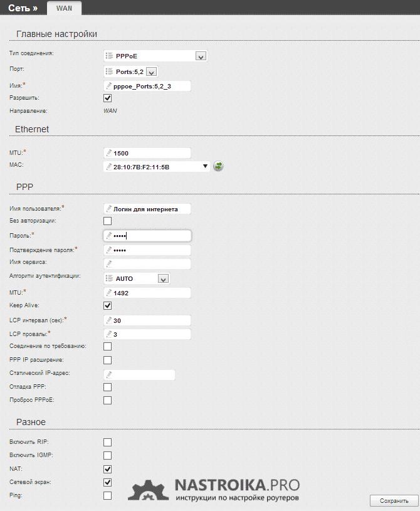Switch to the WAN tab
The image size is (420, 511).
pyautogui.click(x=64, y=8)
